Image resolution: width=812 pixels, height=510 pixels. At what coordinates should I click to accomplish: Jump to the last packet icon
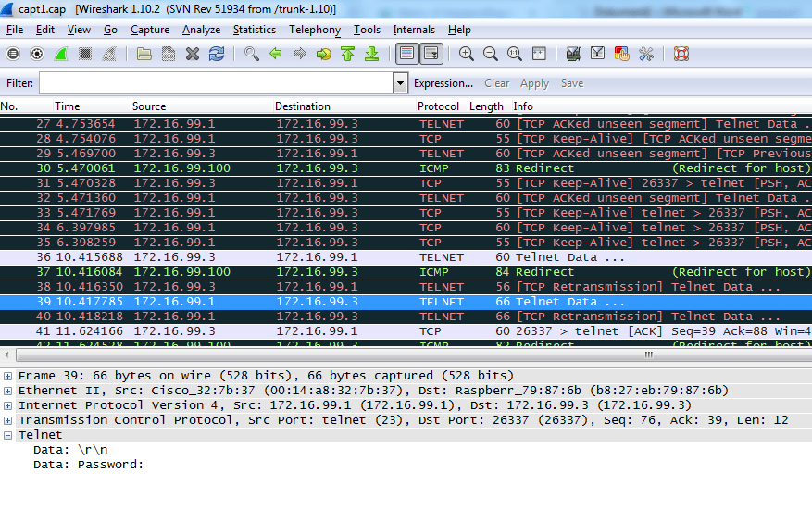pos(372,54)
